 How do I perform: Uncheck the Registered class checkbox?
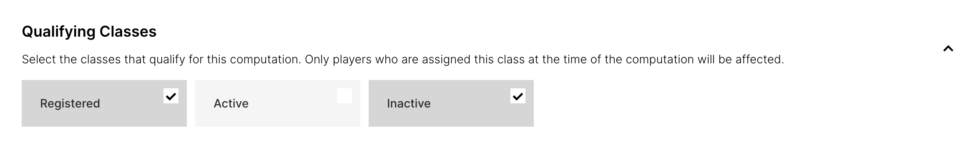coord(171,96)
